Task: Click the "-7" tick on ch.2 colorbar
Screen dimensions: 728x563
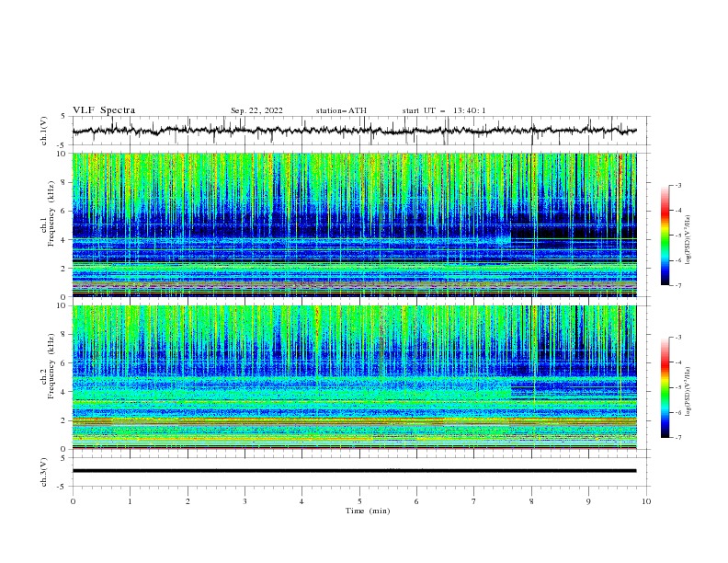Action: (677, 438)
